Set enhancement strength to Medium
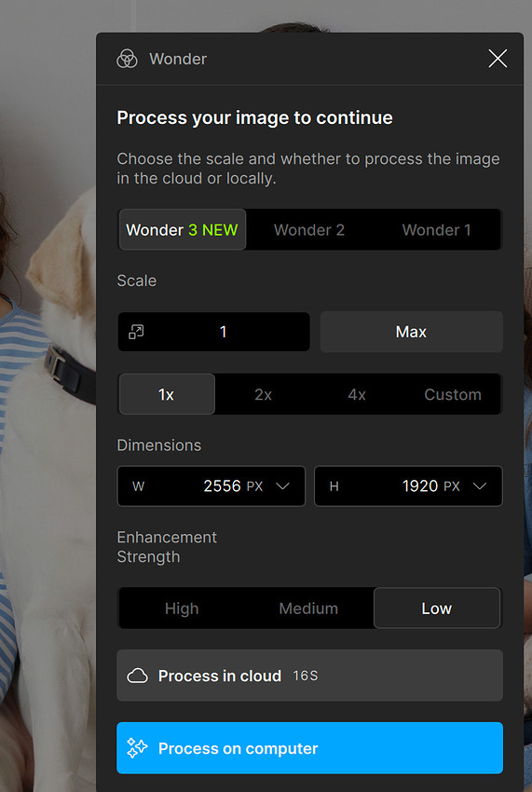 pos(308,608)
